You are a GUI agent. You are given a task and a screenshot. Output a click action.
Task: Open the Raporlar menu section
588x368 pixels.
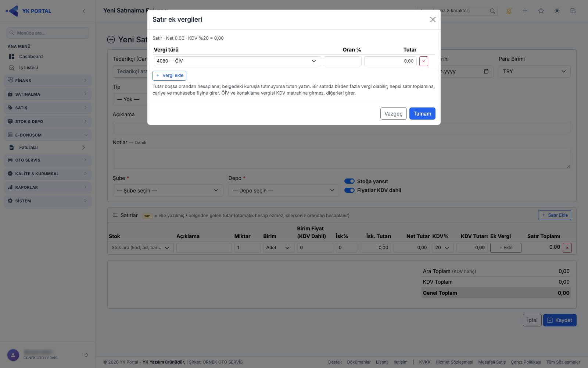pos(48,187)
